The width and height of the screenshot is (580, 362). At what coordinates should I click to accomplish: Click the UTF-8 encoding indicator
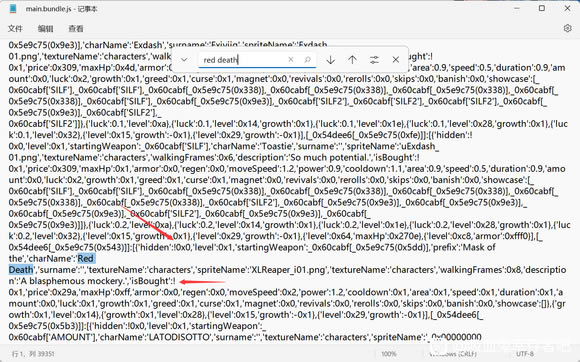click(525, 354)
